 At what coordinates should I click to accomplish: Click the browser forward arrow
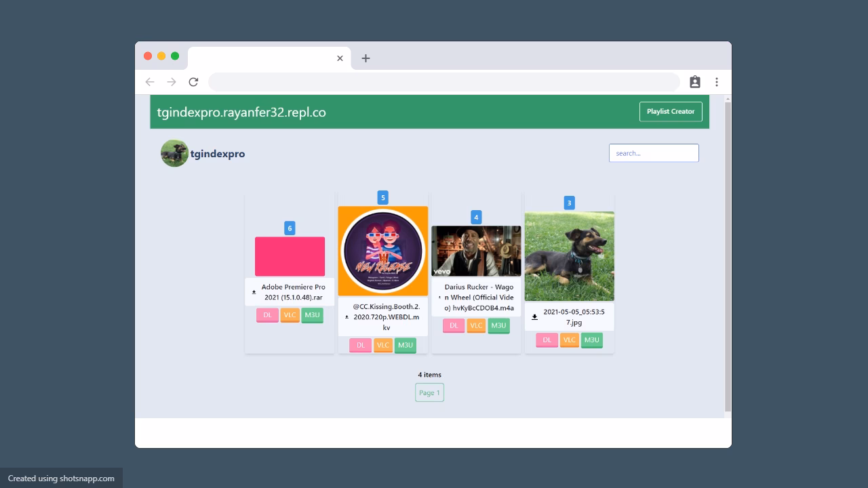pyautogui.click(x=172, y=82)
